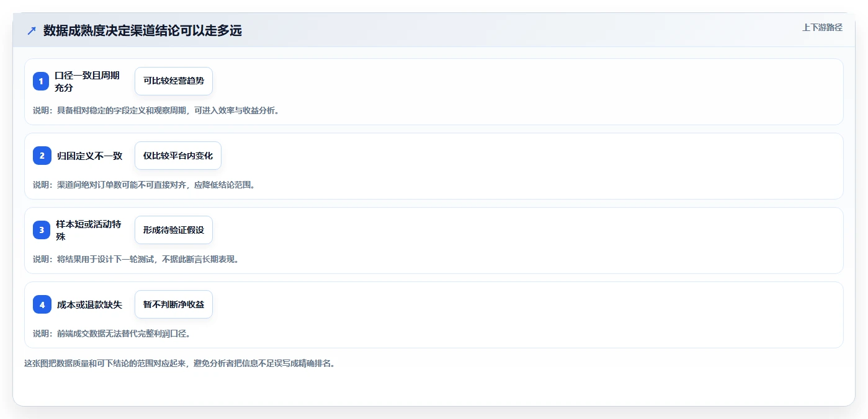Click the 仅比较平台内变化 pill
The height and width of the screenshot is (419, 868).
178,156
